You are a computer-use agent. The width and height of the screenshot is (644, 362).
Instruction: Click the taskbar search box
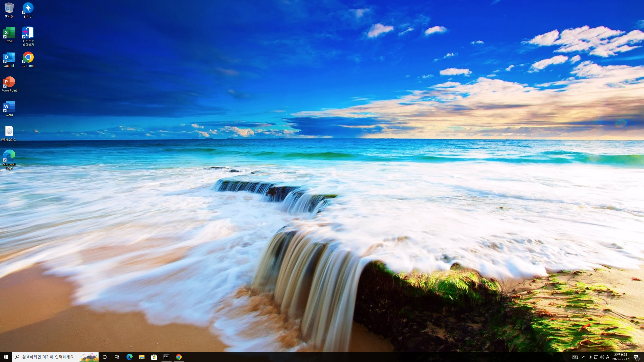(x=55, y=357)
